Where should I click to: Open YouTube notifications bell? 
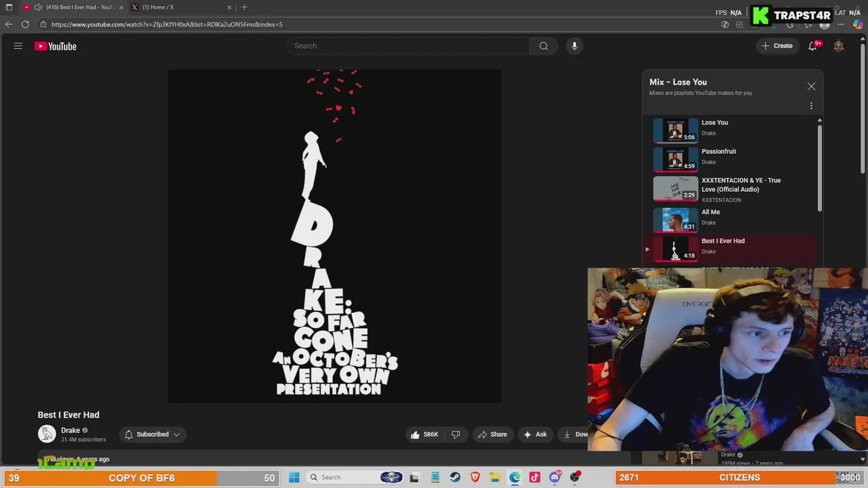point(812,46)
